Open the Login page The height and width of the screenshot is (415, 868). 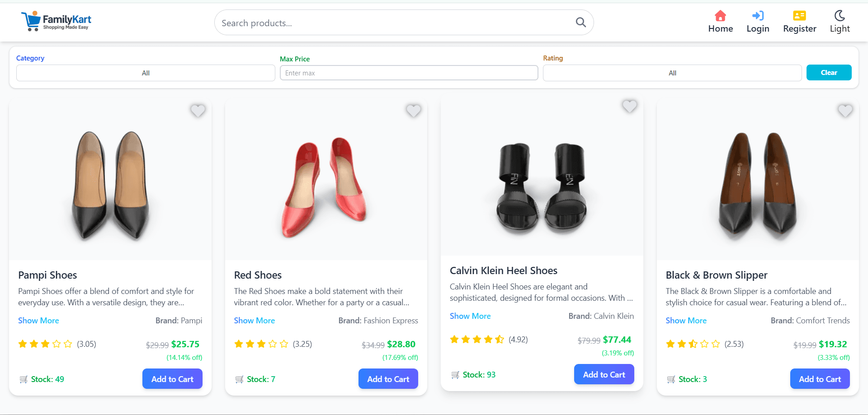coord(758,22)
